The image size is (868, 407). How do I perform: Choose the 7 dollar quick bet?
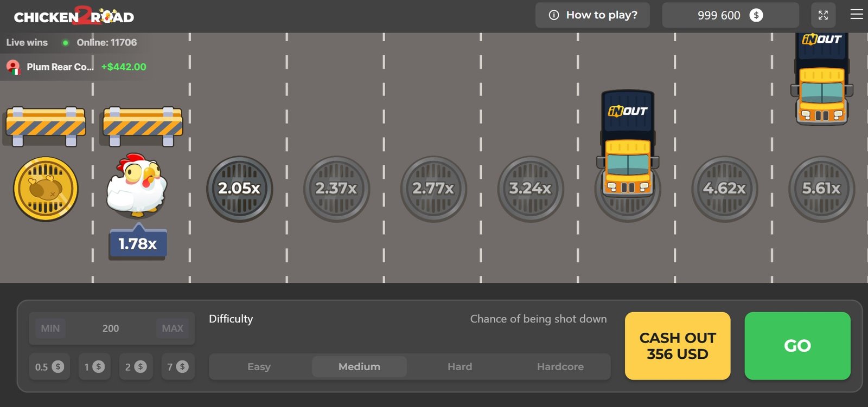click(x=178, y=367)
